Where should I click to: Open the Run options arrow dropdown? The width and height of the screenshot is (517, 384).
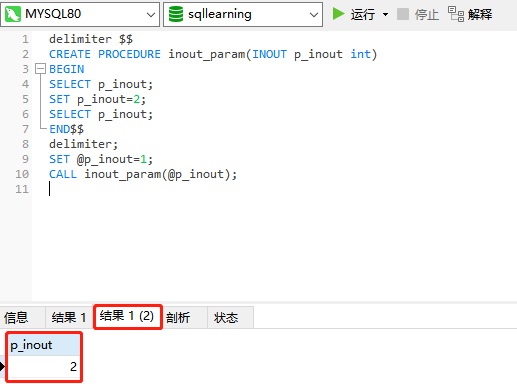(x=385, y=14)
